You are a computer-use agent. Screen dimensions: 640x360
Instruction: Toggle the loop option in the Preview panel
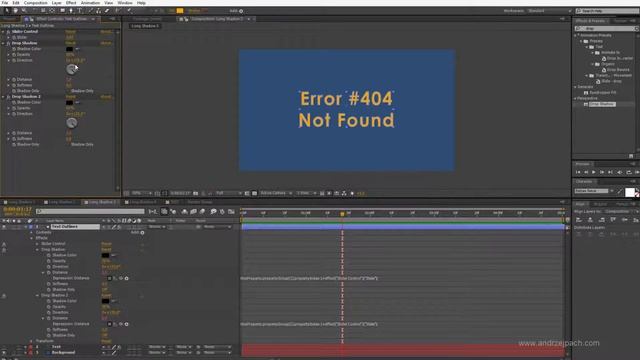tap(629, 172)
